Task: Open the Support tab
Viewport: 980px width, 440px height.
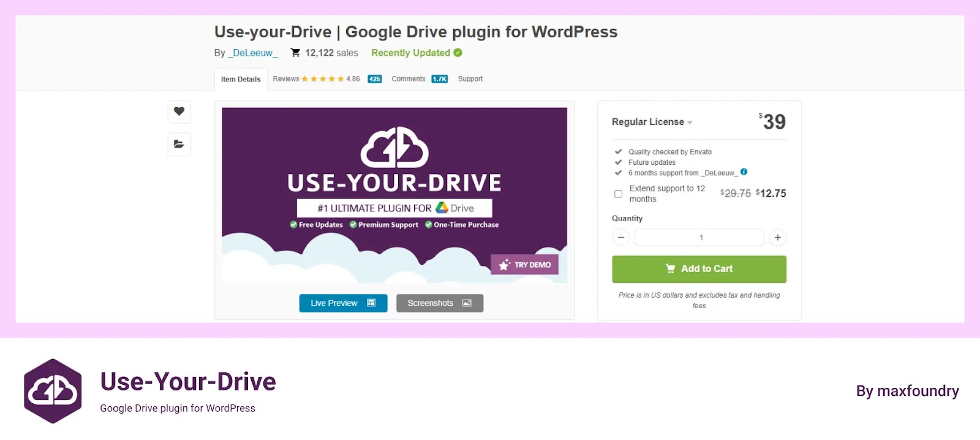Action: pyautogui.click(x=470, y=79)
